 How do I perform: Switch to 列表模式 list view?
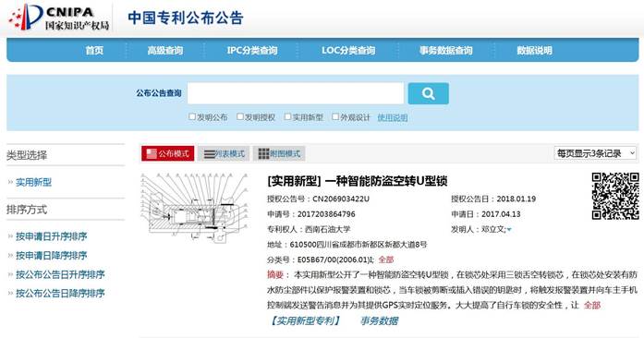[224, 153]
